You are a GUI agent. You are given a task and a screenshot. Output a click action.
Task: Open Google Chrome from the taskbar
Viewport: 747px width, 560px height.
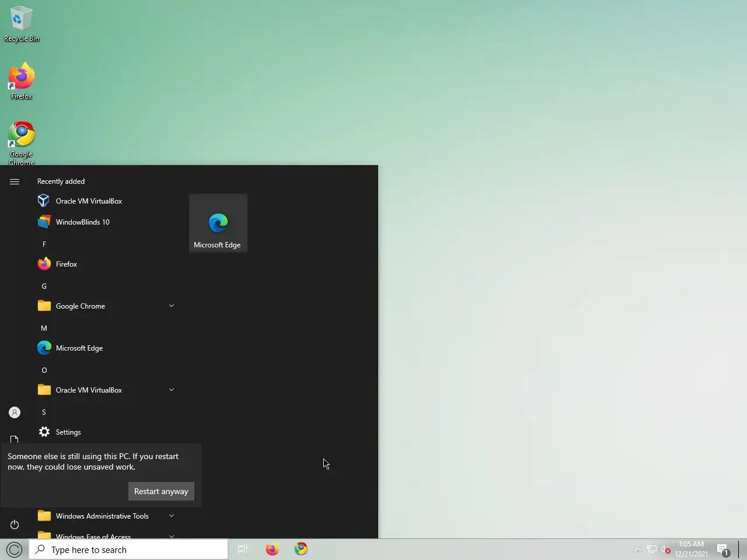coord(301,549)
